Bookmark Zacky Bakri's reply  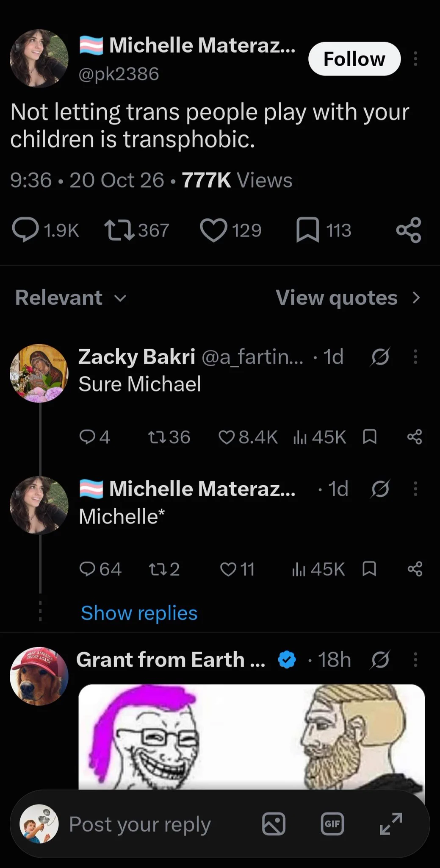pyautogui.click(x=370, y=437)
